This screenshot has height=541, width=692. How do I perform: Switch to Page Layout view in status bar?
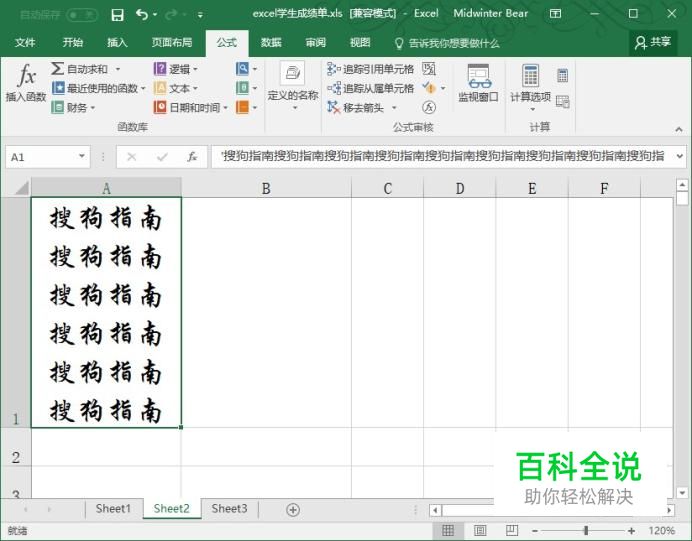point(480,530)
